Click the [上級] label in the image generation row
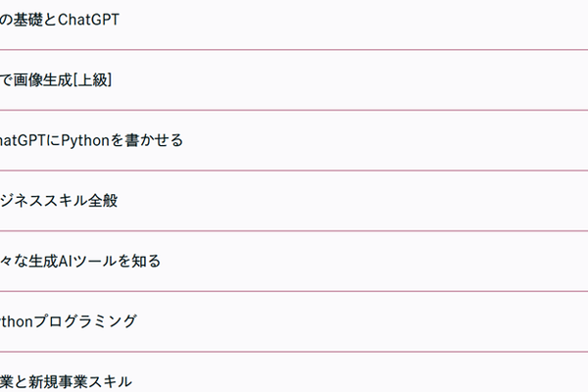The image size is (588, 392). click(92, 80)
